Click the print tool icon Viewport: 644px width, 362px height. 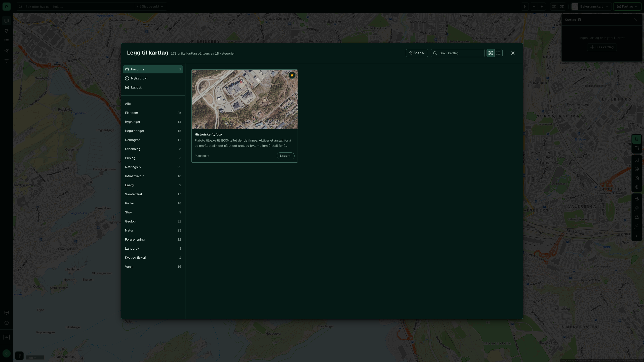pos(637,169)
